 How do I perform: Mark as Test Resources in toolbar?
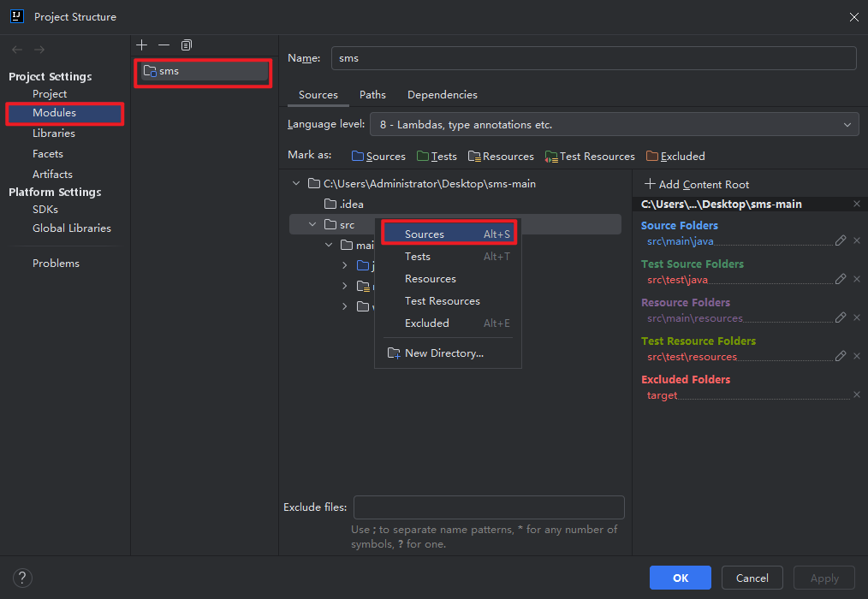590,156
